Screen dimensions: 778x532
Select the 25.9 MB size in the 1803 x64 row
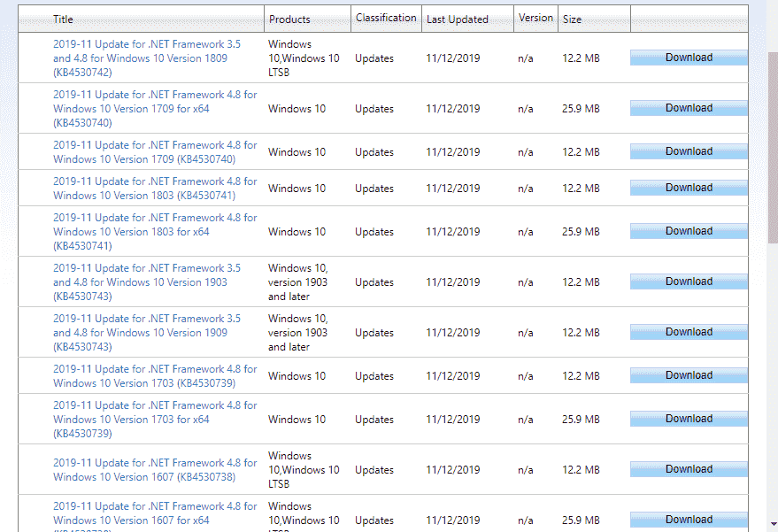click(581, 231)
